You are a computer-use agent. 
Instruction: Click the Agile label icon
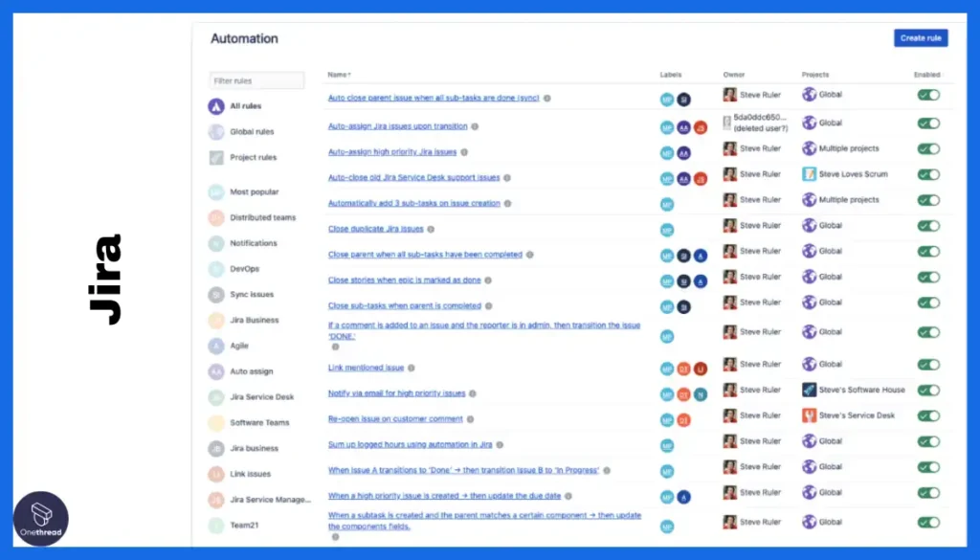(x=216, y=346)
